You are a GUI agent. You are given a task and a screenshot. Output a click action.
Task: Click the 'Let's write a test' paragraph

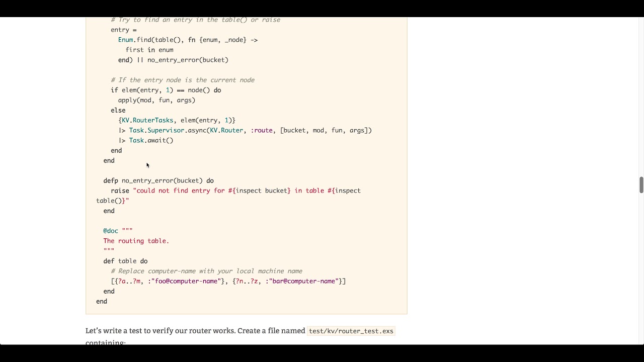pos(240,336)
